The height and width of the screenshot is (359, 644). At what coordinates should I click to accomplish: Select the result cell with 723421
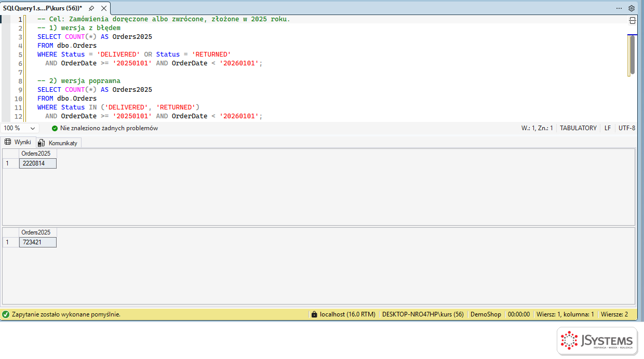[38, 242]
